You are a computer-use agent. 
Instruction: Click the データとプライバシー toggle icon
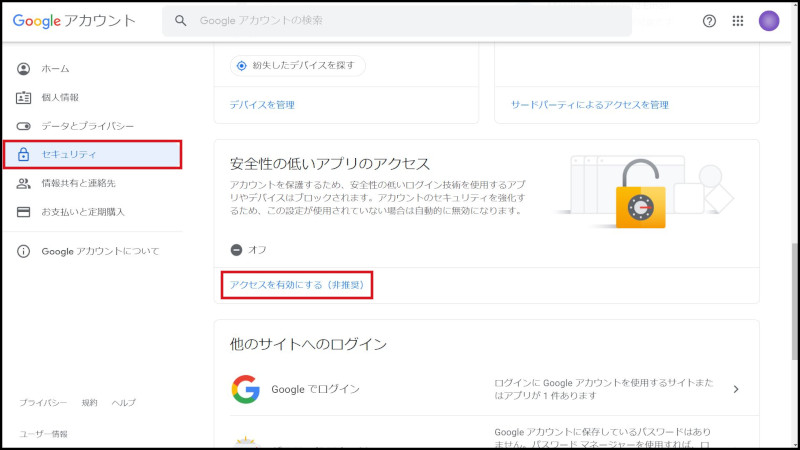point(24,126)
